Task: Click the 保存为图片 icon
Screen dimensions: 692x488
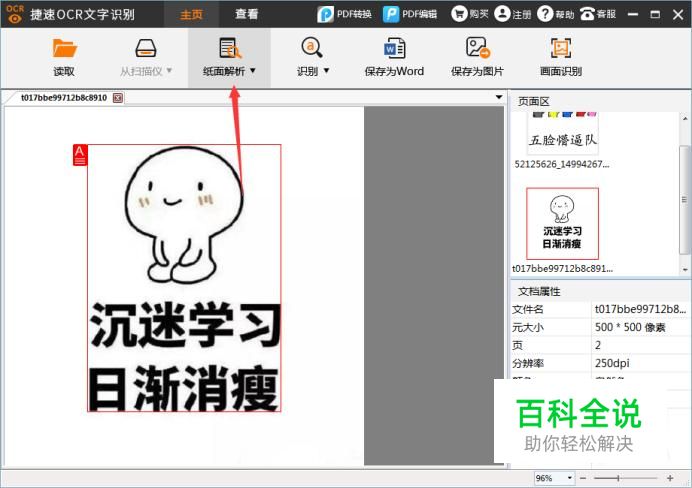Action: click(478, 48)
